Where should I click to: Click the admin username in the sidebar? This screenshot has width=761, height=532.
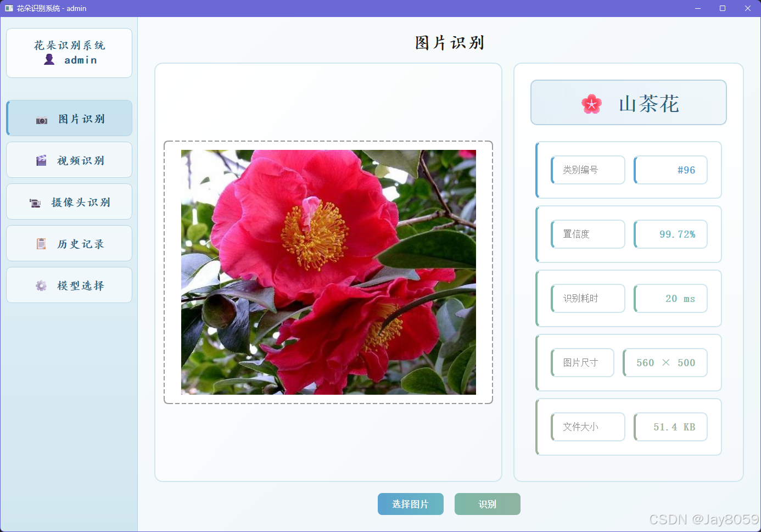(81, 60)
